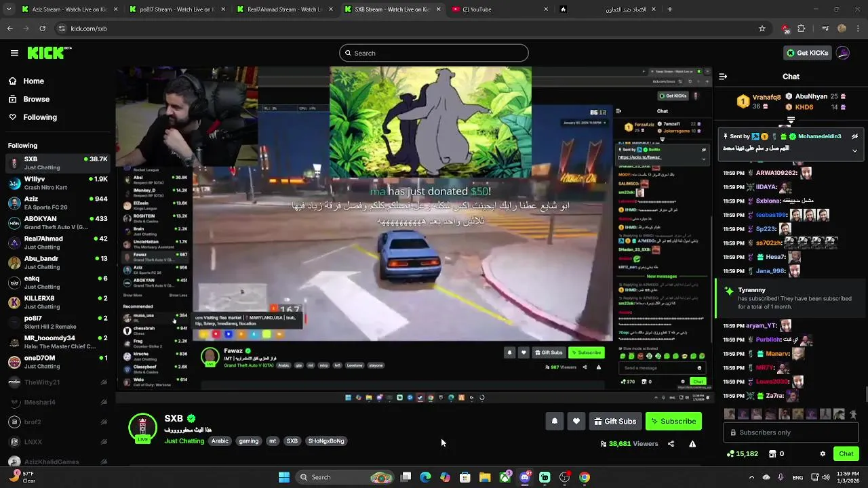Click the Kick search field
This screenshot has height=488, width=868.
(434, 53)
